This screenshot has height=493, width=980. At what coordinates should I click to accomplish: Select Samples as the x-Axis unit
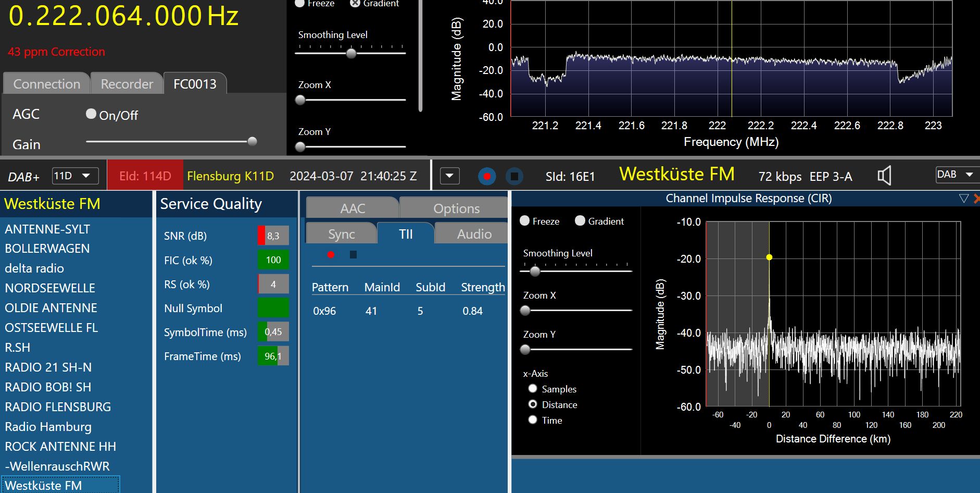(x=533, y=388)
